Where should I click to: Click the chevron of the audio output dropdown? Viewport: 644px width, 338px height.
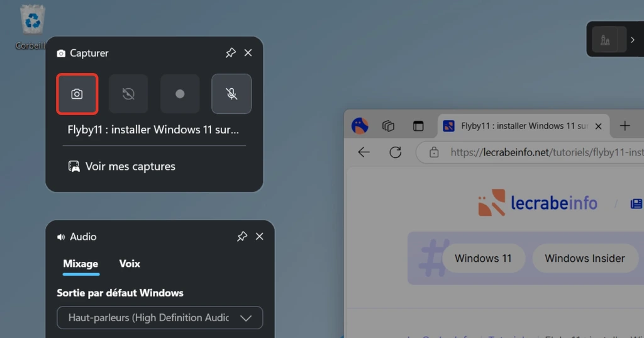[x=246, y=318]
